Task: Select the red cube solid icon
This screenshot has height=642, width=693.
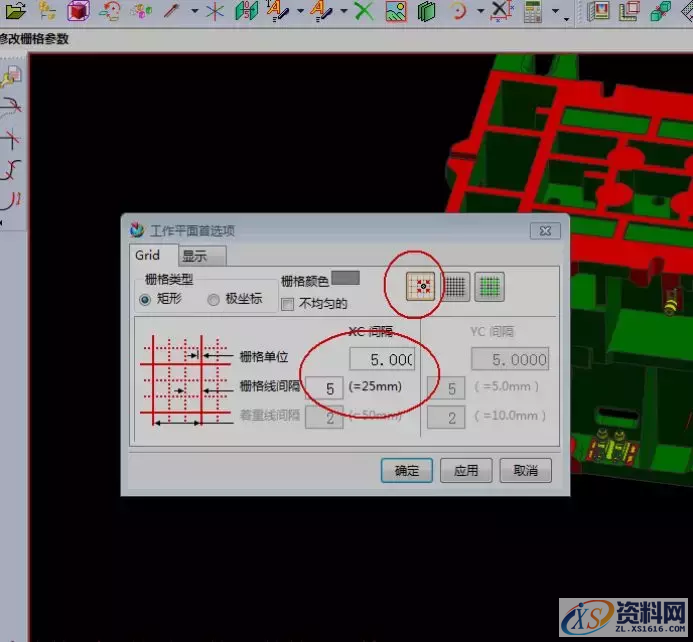Action: pyautogui.click(x=78, y=10)
